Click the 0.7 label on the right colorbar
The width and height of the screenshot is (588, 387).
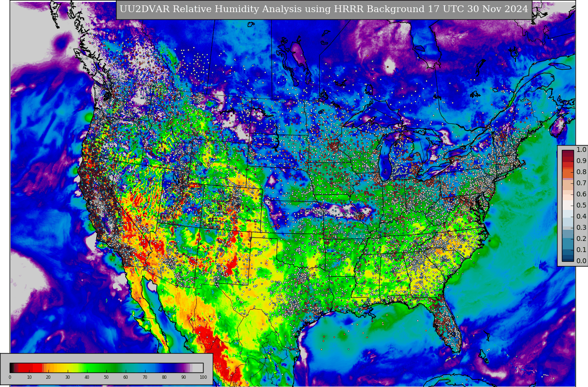tap(581, 183)
